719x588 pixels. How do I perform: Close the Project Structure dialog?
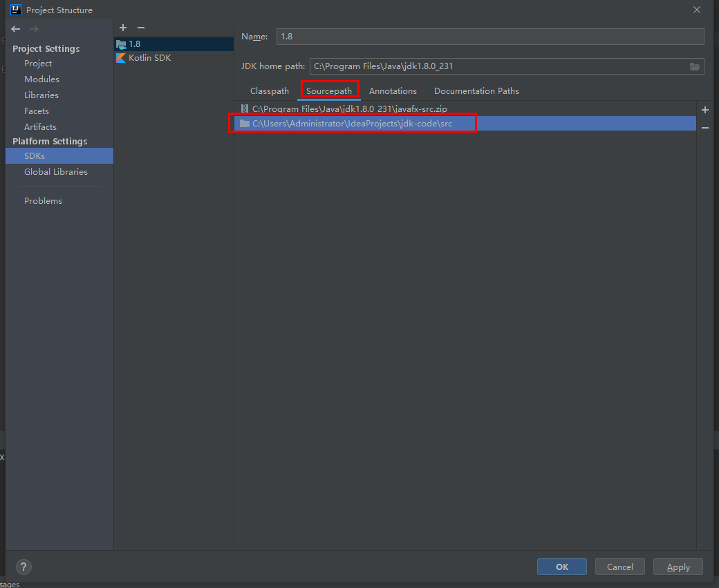pos(697,10)
